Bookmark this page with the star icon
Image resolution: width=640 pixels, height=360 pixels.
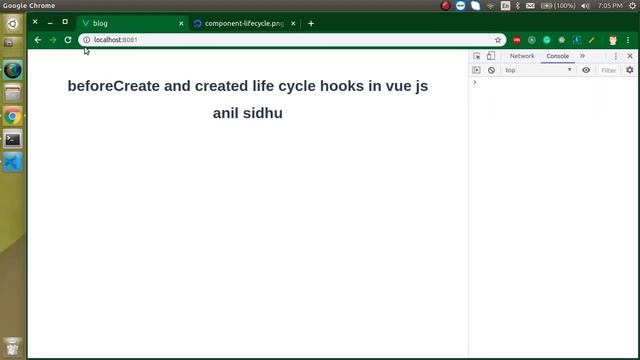click(498, 40)
